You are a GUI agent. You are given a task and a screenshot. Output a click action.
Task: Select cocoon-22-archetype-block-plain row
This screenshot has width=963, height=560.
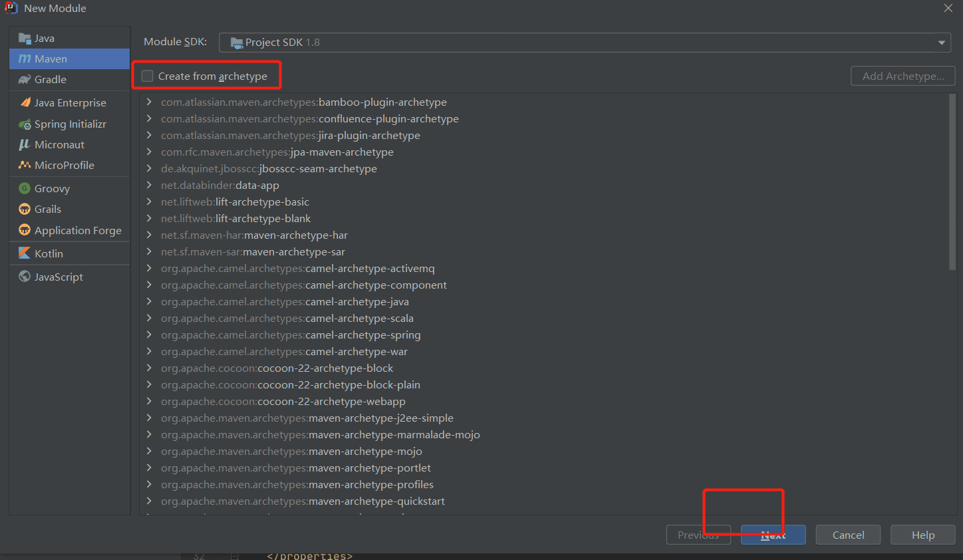(x=545, y=384)
